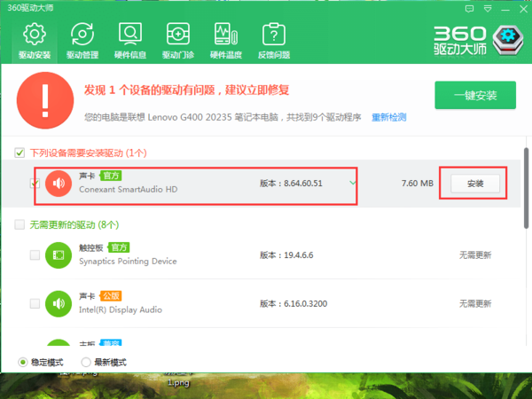Check the Synaptics Pointing Device checkbox

(35, 255)
